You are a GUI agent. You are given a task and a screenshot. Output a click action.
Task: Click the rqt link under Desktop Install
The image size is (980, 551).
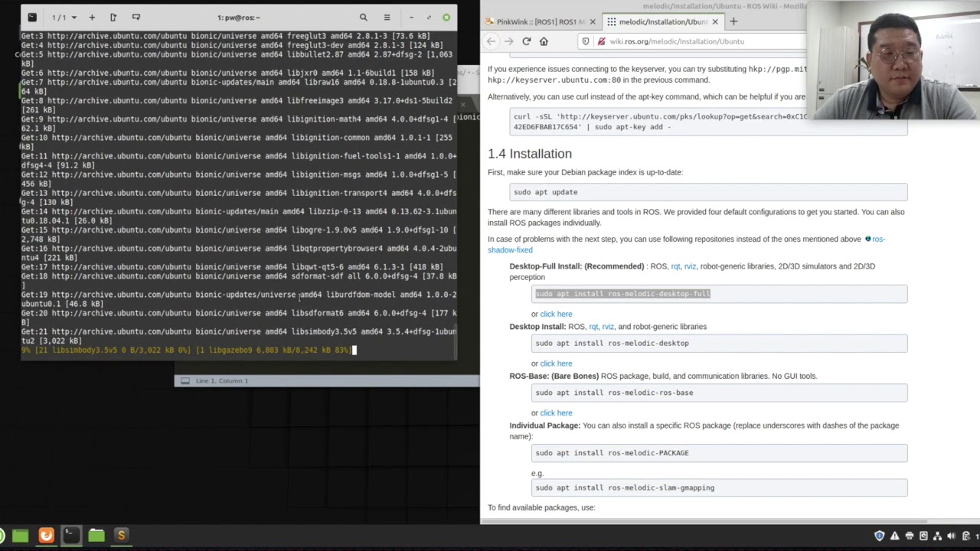[593, 327]
